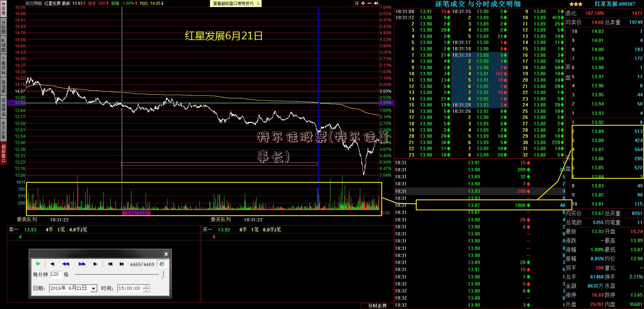Click the 06-21 10:31:22 time marker
The image size is (644, 309).
tap(137, 213)
